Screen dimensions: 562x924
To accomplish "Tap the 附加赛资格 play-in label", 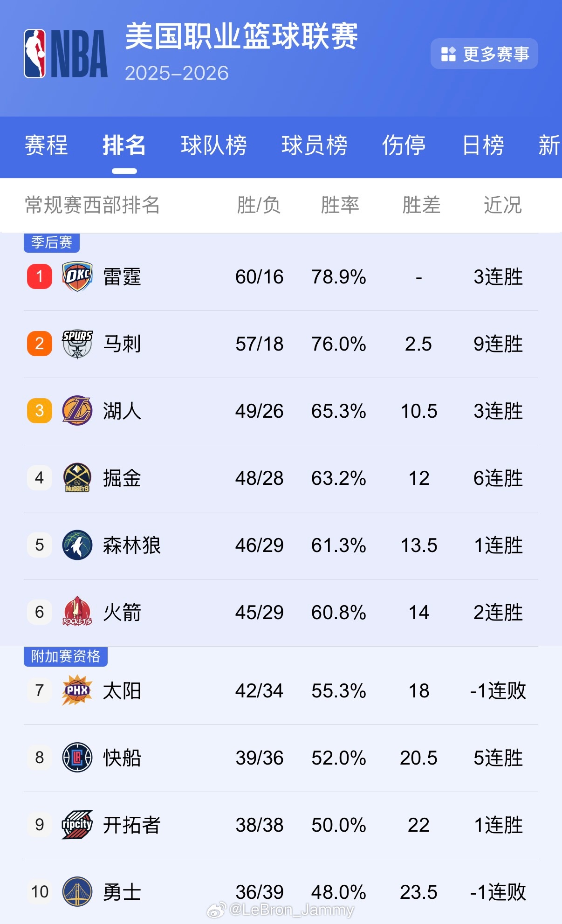I will tap(65, 656).
